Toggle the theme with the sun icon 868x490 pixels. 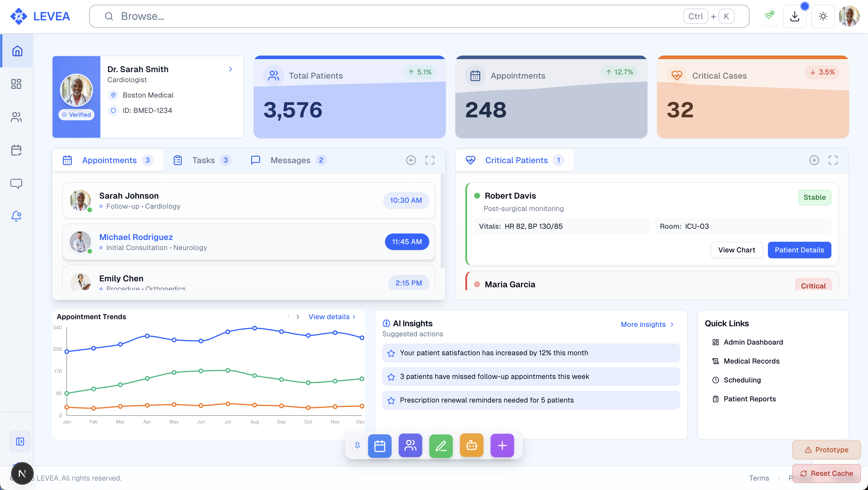[823, 16]
